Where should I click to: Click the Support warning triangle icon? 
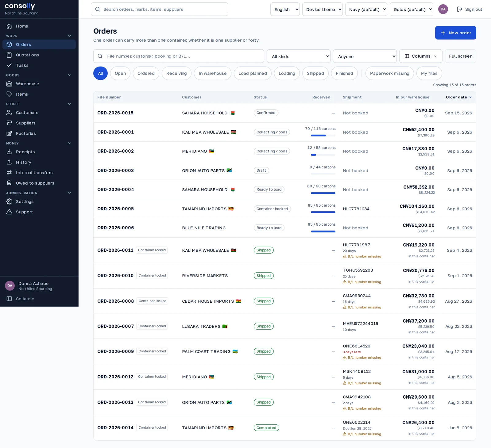click(x=9, y=212)
